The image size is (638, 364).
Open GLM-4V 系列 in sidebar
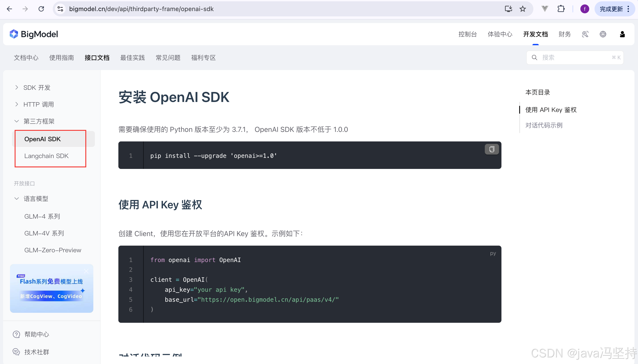click(x=44, y=233)
